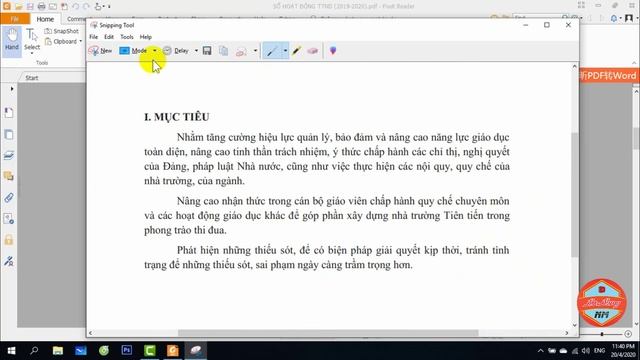640x360 pixels.
Task: Open the taskbar clock and date
Action: click(x=623, y=351)
